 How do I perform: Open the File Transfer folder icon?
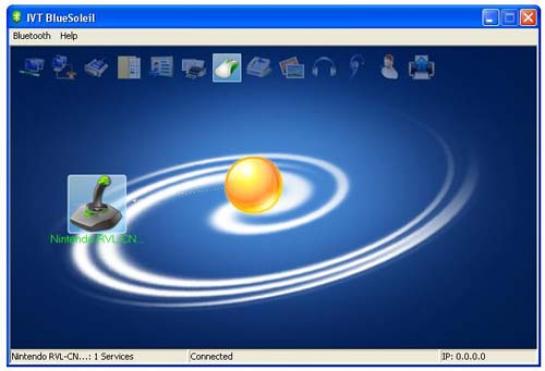[129, 67]
